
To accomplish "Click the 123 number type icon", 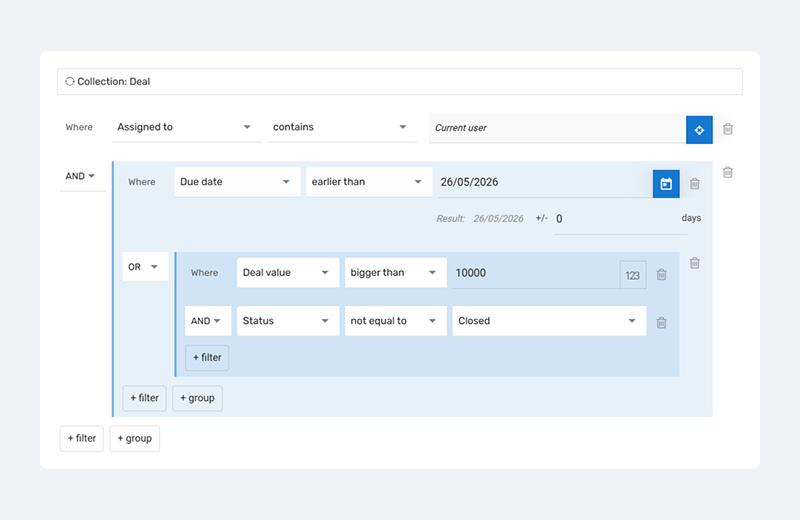I will pos(633,275).
